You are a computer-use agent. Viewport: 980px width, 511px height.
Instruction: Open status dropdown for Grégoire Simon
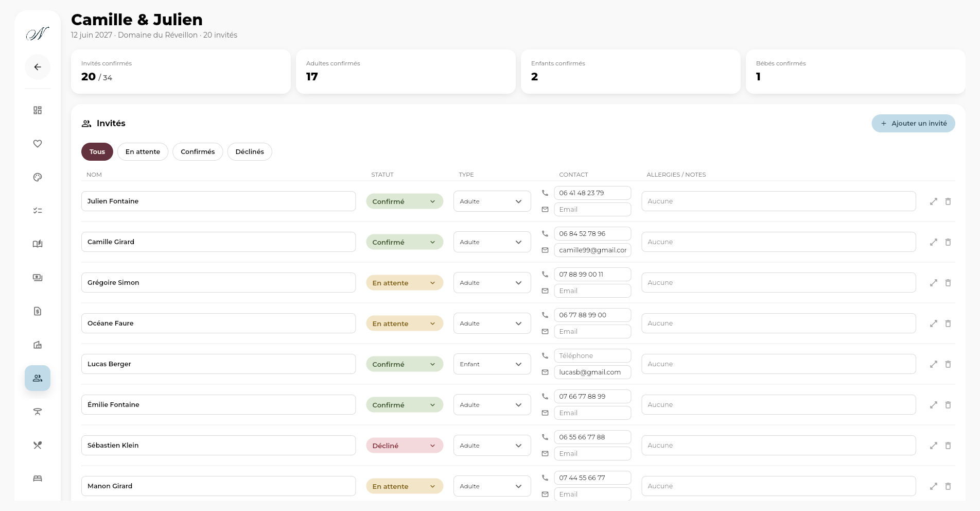405,283
